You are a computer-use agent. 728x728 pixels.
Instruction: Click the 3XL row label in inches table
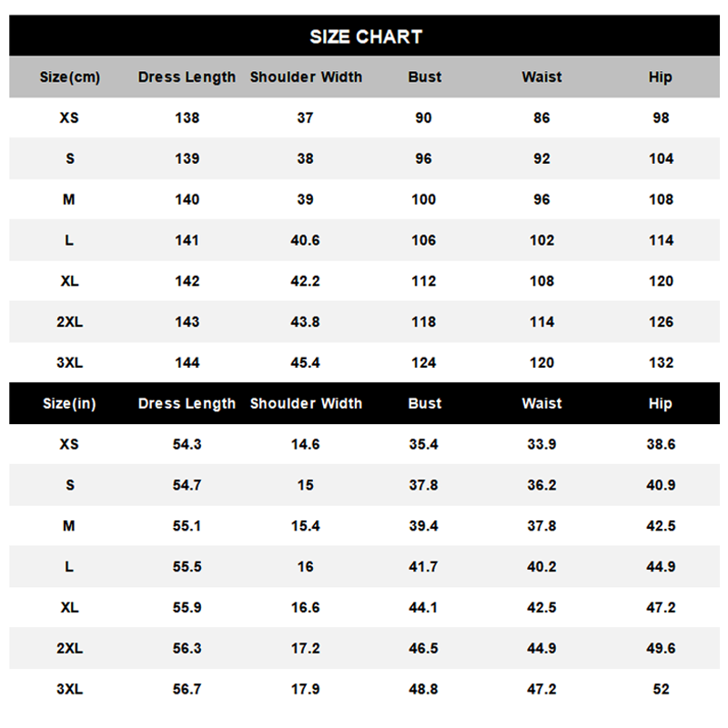(x=70, y=689)
